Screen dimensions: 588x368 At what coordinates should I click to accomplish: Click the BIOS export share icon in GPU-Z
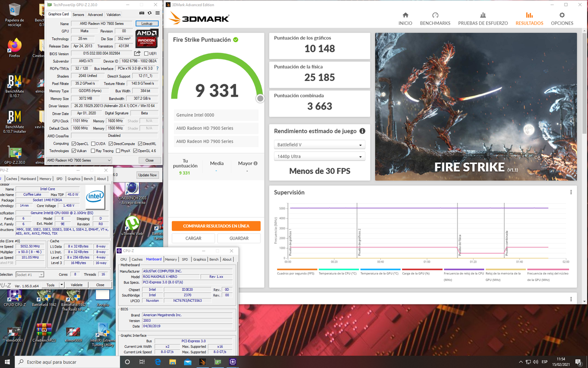pyautogui.click(x=137, y=53)
